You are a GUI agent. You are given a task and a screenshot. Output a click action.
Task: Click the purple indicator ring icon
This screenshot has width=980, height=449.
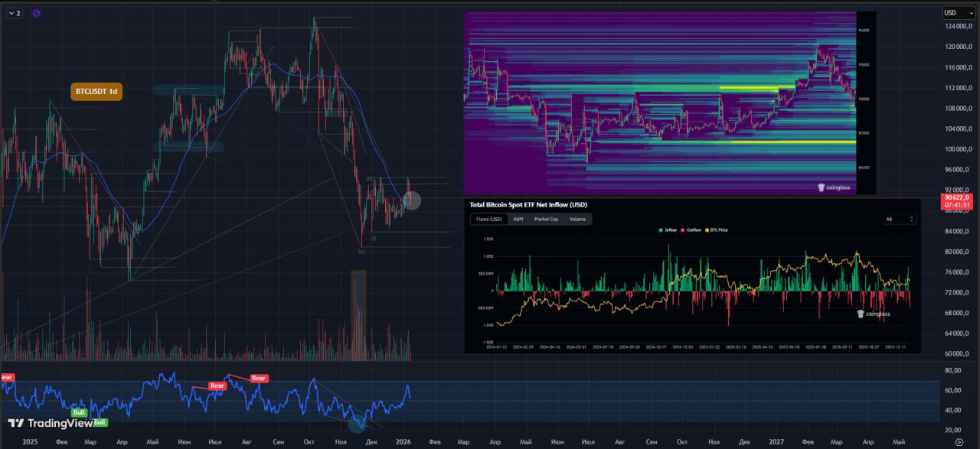pyautogui.click(x=37, y=13)
